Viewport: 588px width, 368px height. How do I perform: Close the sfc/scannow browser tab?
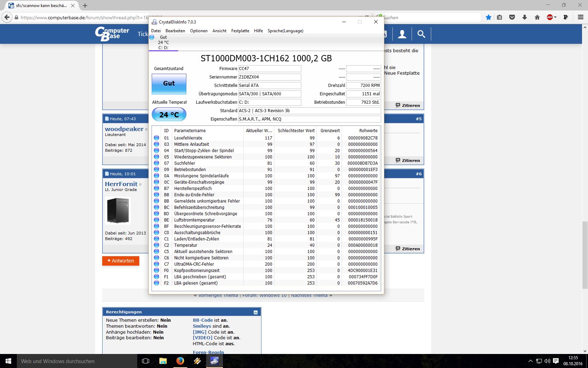73,6
